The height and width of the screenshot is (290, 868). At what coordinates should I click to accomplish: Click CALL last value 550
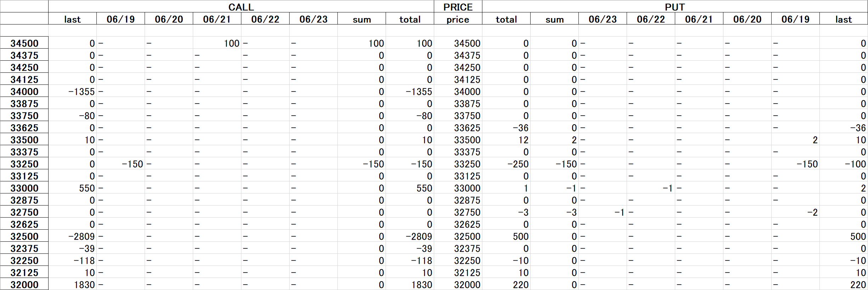72,188
